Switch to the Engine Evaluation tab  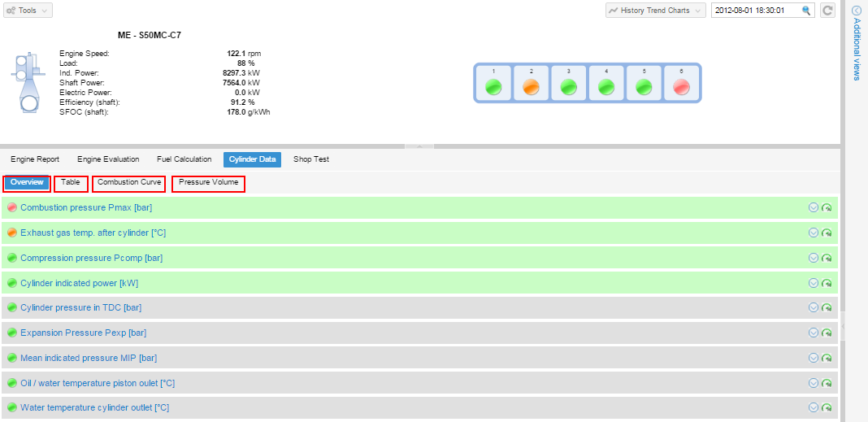108,159
